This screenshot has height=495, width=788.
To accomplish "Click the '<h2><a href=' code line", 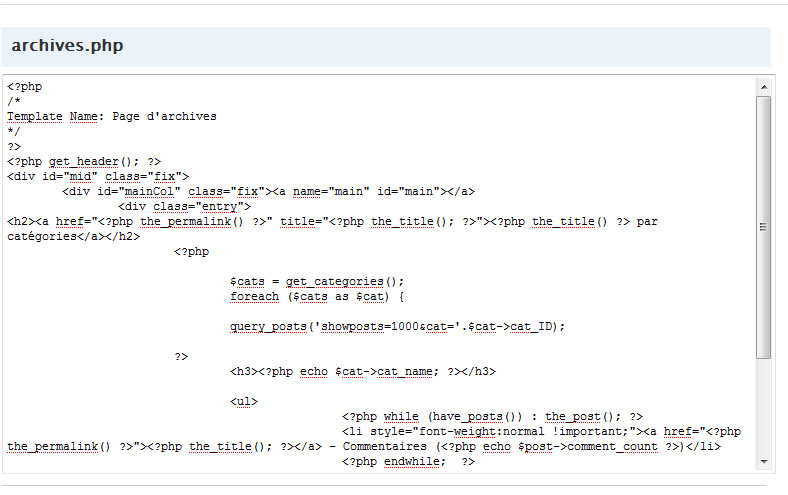I will [x=332, y=222].
